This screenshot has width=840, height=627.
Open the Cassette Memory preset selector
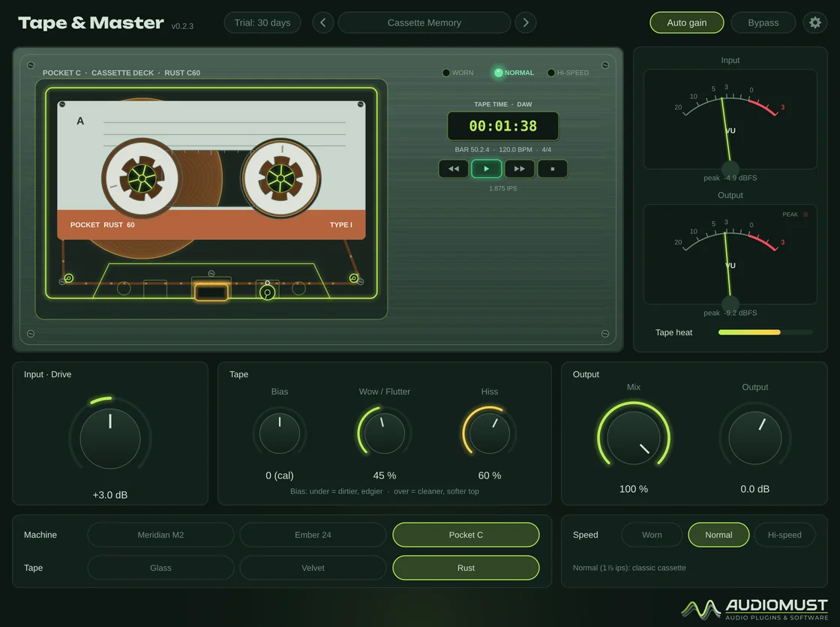pyautogui.click(x=424, y=22)
